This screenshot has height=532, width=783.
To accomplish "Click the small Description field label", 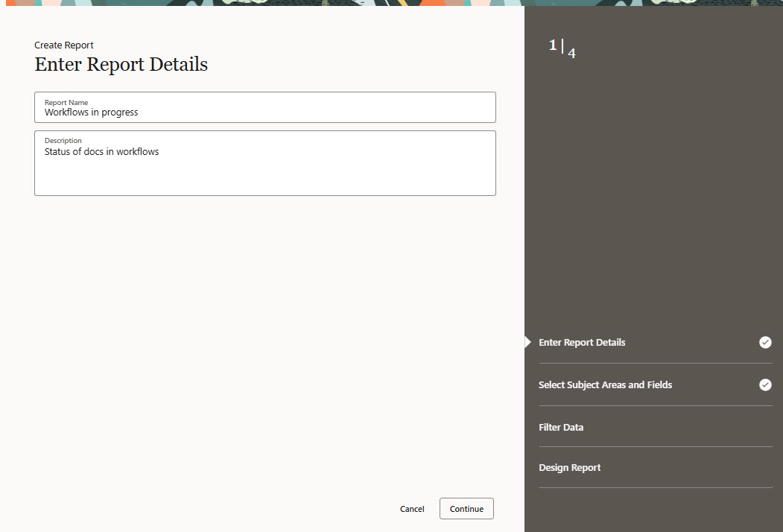I will coord(63,140).
